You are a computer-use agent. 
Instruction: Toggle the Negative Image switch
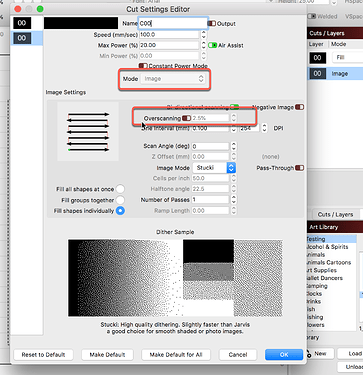click(299, 107)
